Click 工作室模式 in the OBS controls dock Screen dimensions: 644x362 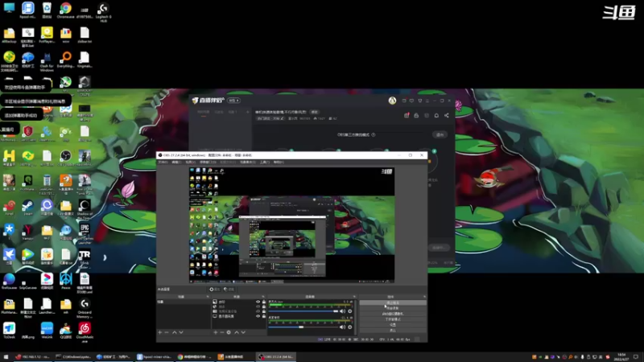tap(393, 319)
